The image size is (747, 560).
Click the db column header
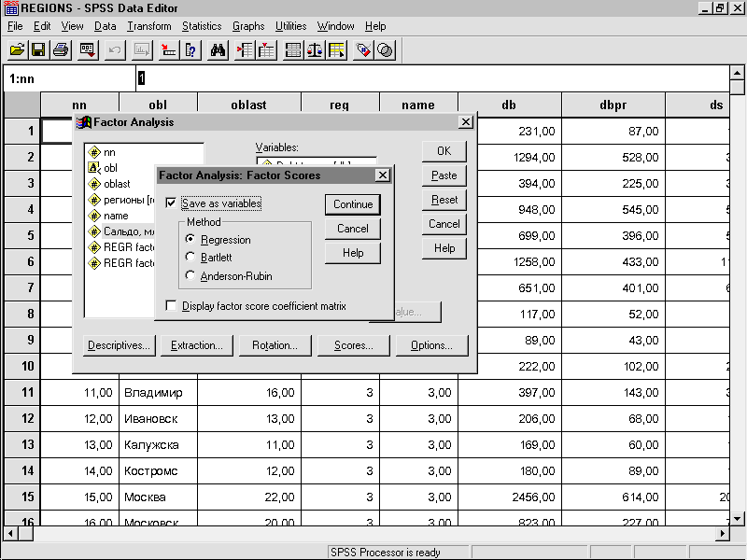coord(509,105)
